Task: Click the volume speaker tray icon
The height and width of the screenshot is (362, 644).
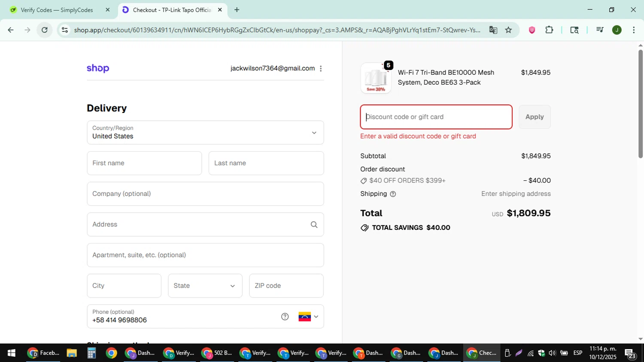Action: [x=552, y=353]
